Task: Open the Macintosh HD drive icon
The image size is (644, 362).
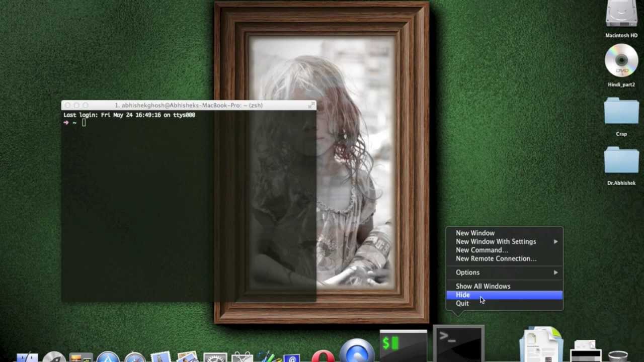Action: click(x=621, y=14)
